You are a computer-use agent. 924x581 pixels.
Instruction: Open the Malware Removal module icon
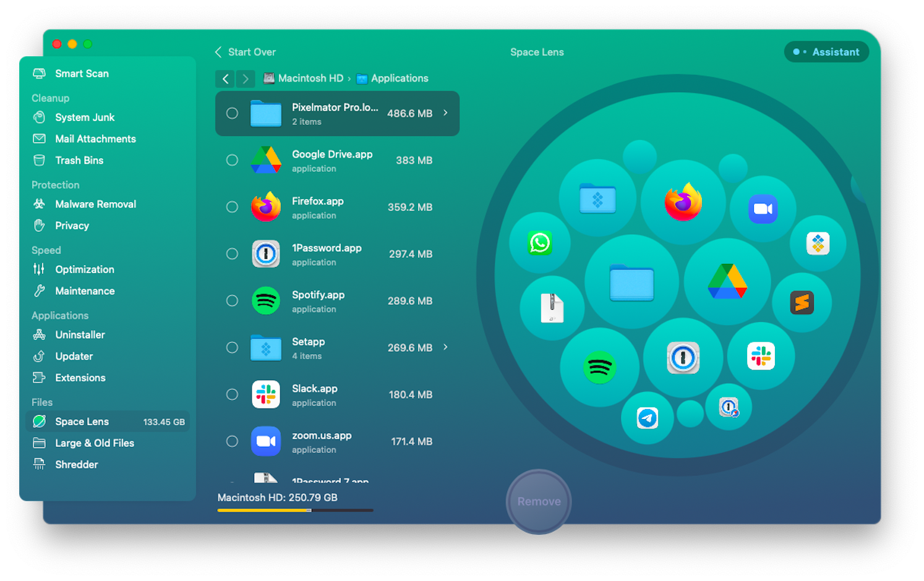[x=40, y=204]
